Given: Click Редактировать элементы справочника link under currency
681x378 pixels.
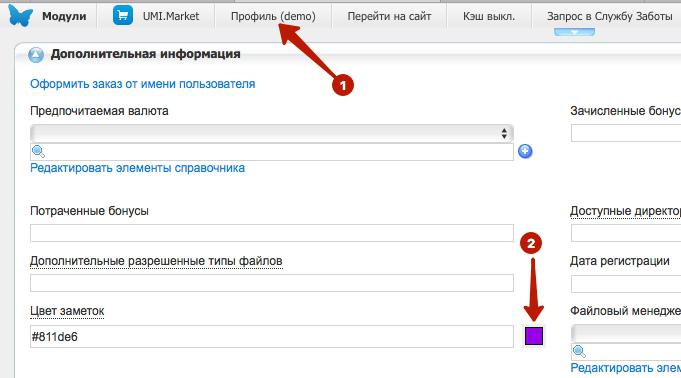Looking at the screenshot, I should [137, 168].
